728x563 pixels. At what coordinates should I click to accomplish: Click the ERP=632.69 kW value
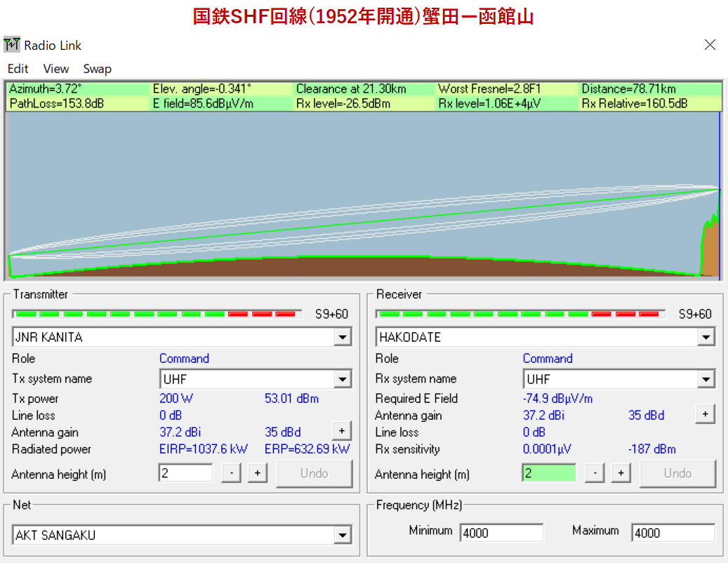click(x=307, y=449)
